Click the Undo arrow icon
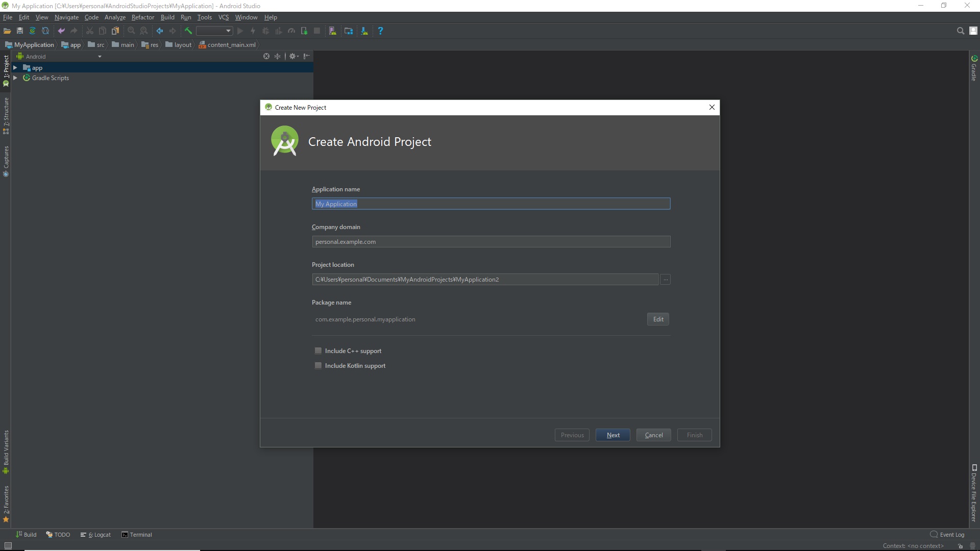Image resolution: width=980 pixels, height=551 pixels. [x=61, y=31]
